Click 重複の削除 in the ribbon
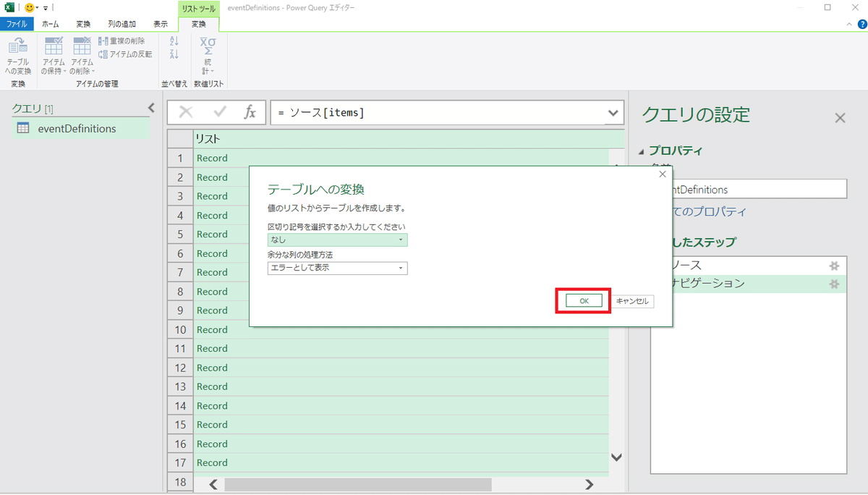 click(x=122, y=41)
